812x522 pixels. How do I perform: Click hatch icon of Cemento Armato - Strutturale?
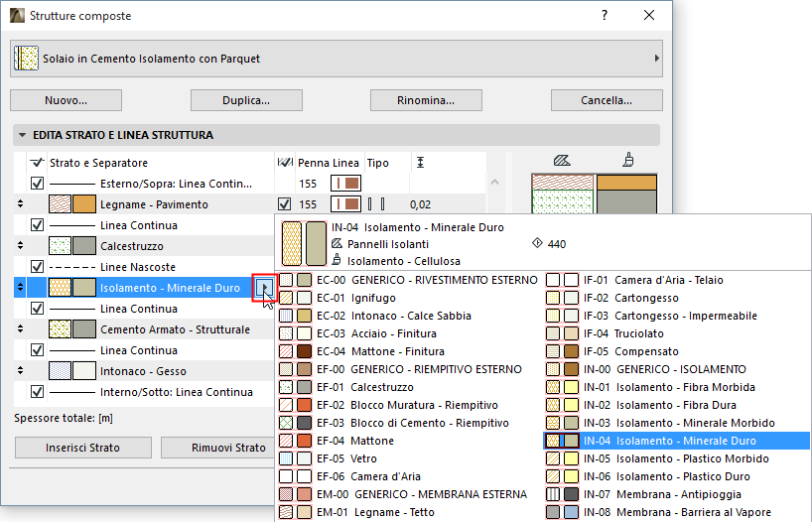(x=61, y=329)
